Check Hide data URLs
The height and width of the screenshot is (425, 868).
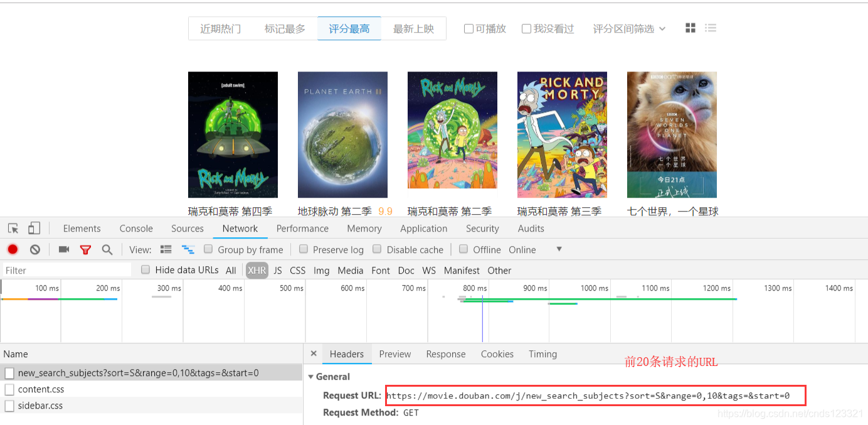coord(146,270)
